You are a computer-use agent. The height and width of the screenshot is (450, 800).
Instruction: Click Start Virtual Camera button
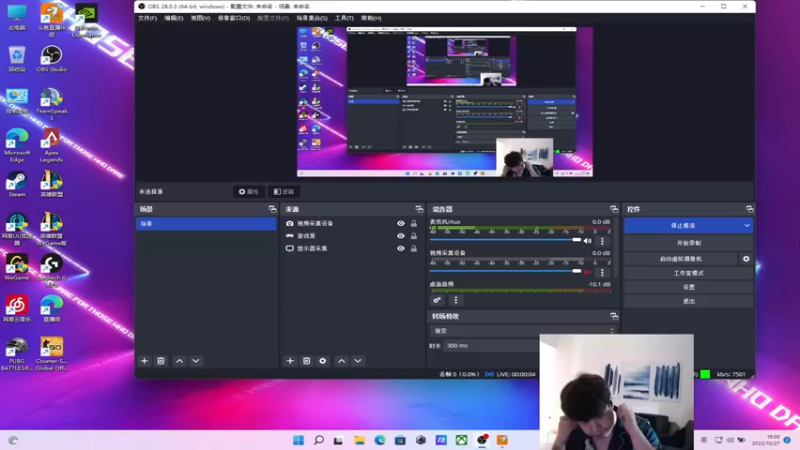[x=681, y=259]
